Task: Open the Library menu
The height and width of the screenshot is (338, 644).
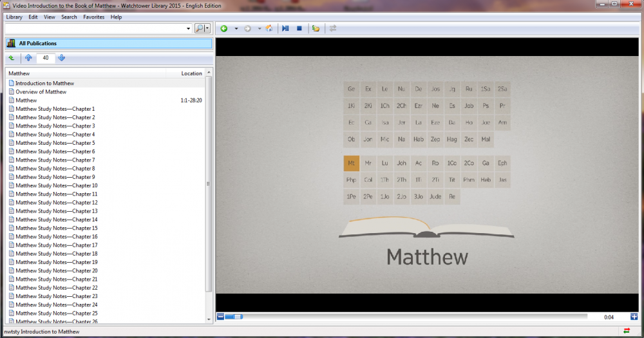Action: tap(14, 17)
